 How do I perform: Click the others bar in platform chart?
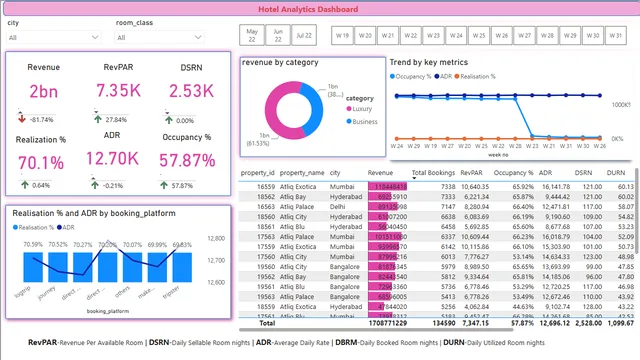(x=132, y=267)
